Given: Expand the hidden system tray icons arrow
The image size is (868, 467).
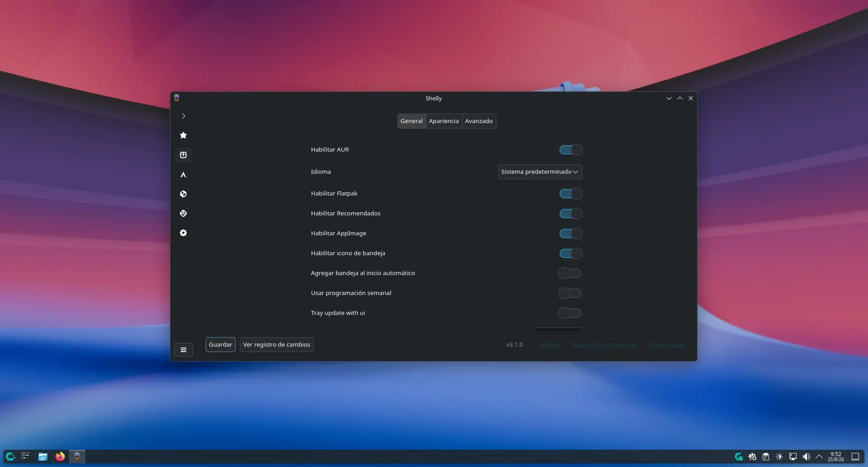Looking at the screenshot, I should point(819,457).
